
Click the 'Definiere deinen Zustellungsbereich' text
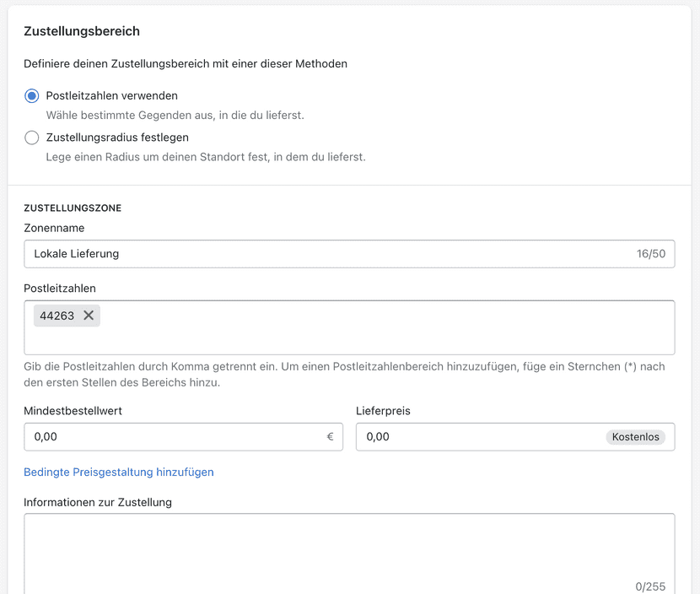coord(186,64)
